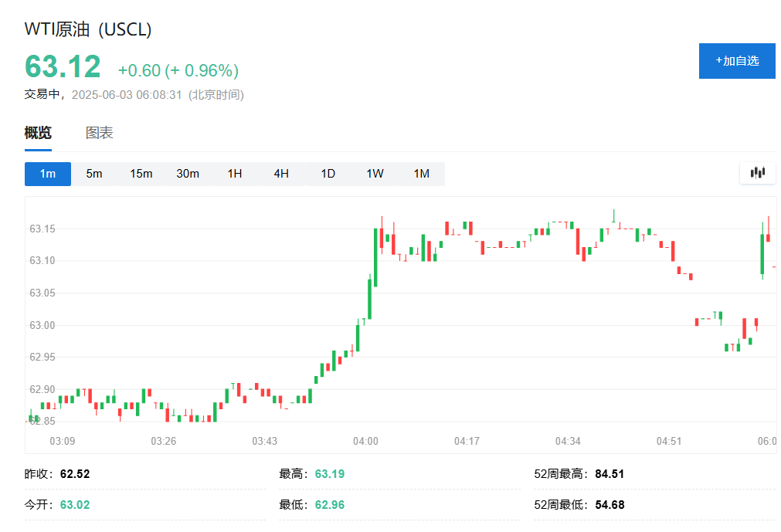
Task: Click the 52周最低 value 54.68
Action: point(610,505)
